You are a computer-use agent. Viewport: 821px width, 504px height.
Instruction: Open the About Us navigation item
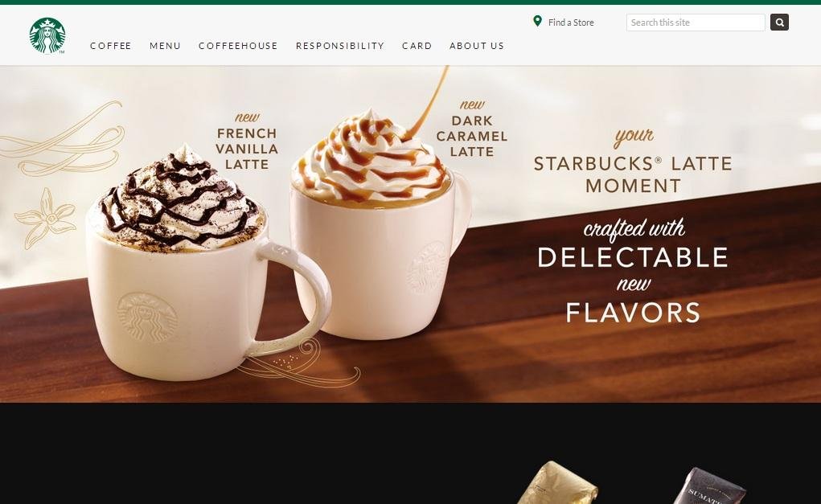pyautogui.click(x=477, y=46)
